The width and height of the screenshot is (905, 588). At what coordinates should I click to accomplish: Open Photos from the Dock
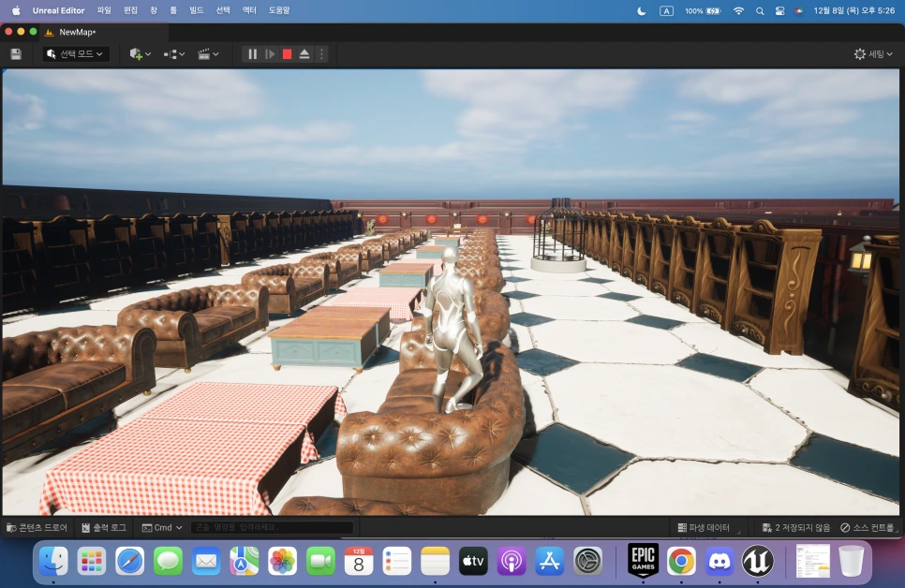click(x=282, y=561)
